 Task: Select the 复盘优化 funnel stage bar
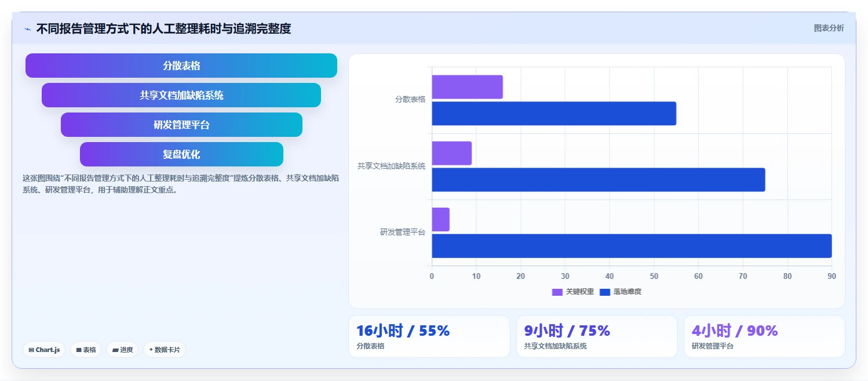(181, 154)
